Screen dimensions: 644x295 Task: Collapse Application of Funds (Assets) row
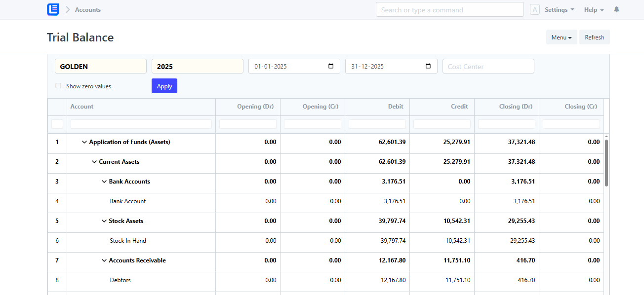[84, 142]
